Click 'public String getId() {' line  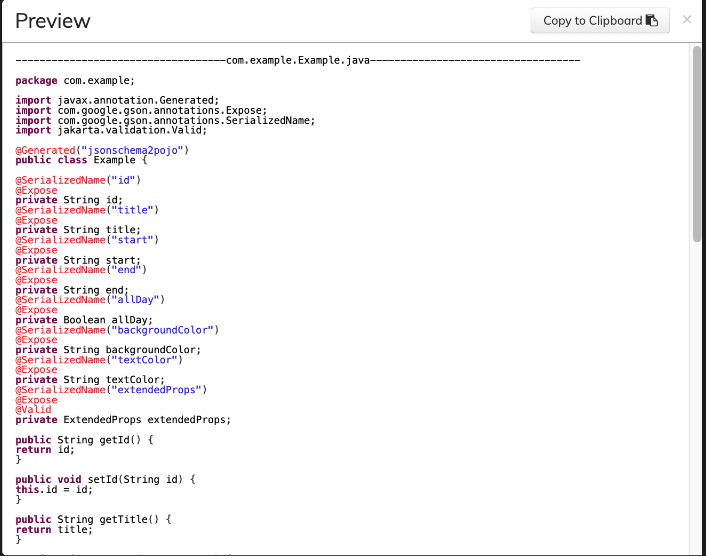point(84,440)
